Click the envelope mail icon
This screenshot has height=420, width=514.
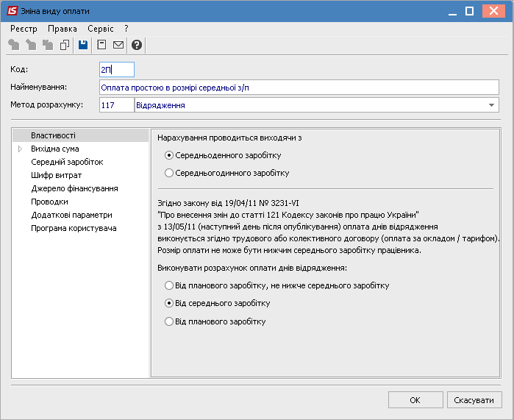tap(118, 45)
